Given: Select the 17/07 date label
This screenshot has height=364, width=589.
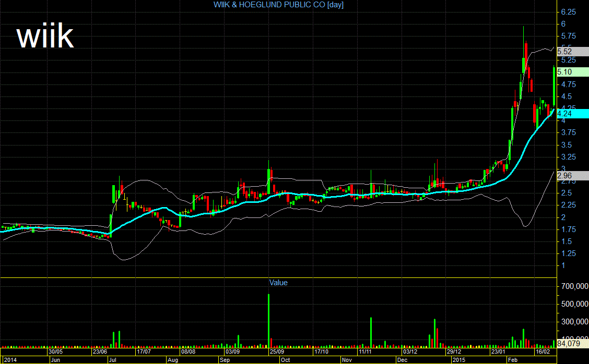Looking at the screenshot, I should tap(144, 351).
